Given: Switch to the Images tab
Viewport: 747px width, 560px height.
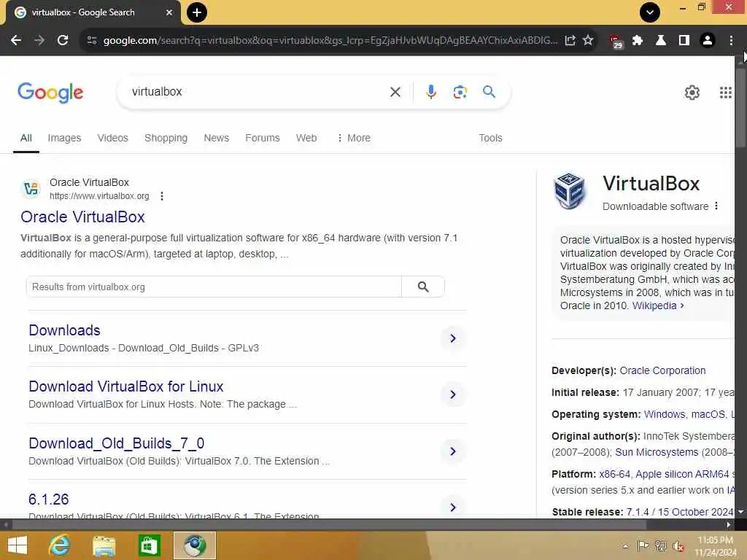Looking at the screenshot, I should pos(64,138).
